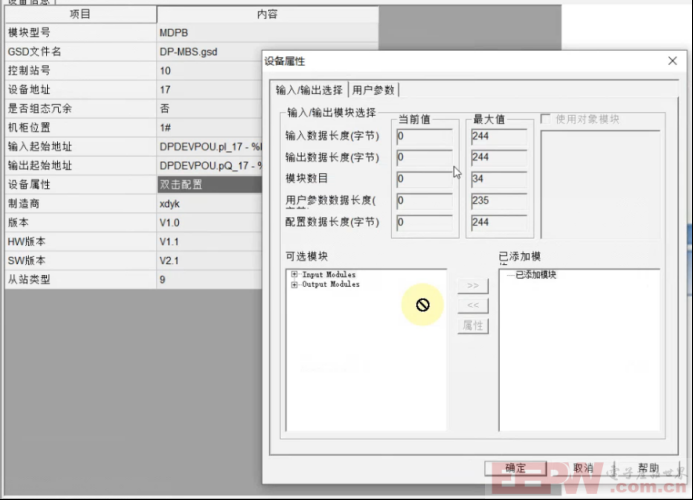Click max value 244 field for 输出数据长度
Viewport: 693px width, 500px height.
pyautogui.click(x=499, y=158)
